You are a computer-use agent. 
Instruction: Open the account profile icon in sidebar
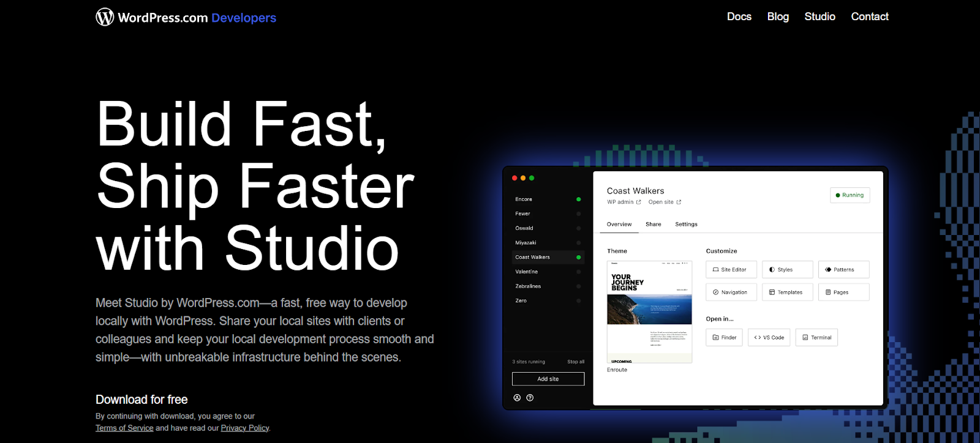click(x=517, y=398)
